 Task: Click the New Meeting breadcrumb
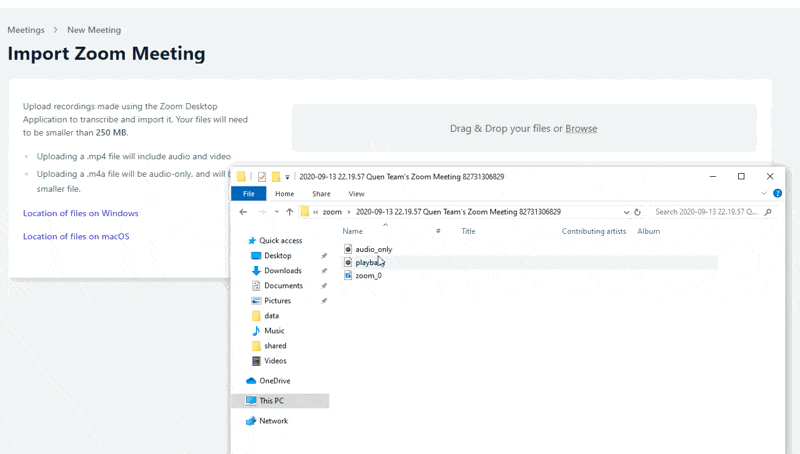click(x=94, y=30)
